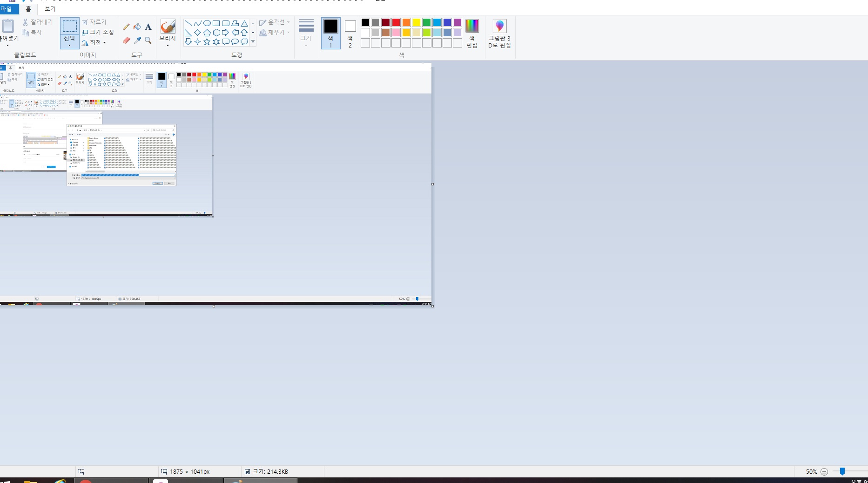Choose the Down arrow shape
Image resolution: width=868 pixels, height=483 pixels.
(188, 41)
